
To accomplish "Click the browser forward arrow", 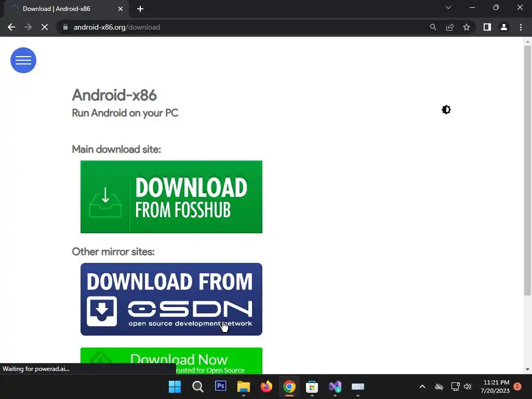I will tap(28, 27).
